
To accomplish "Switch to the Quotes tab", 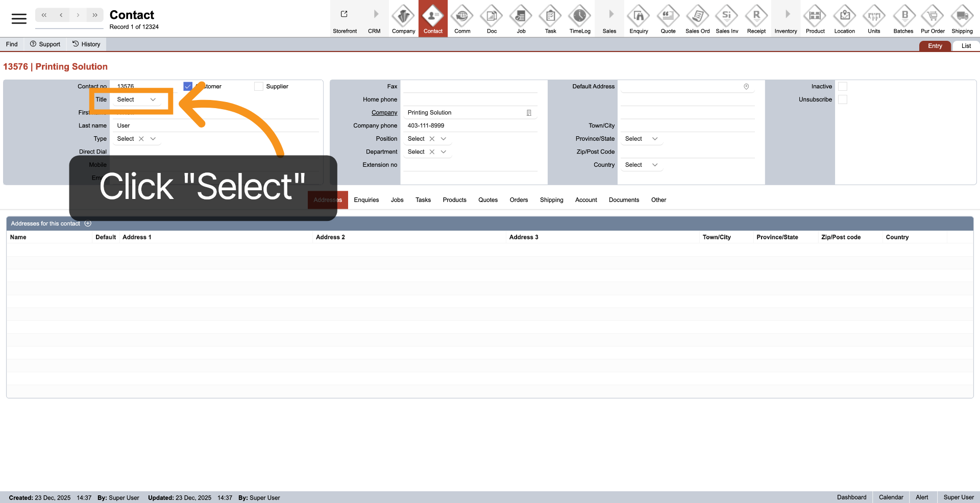I will [x=487, y=200].
